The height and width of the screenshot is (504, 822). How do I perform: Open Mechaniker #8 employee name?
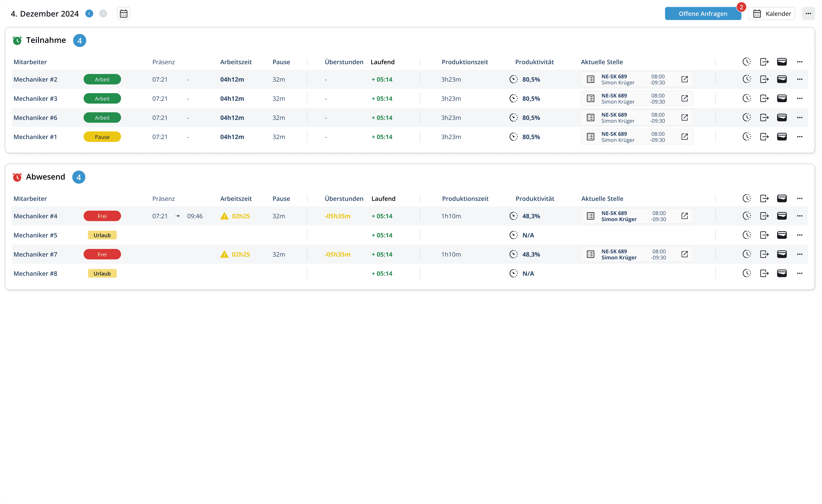click(35, 274)
